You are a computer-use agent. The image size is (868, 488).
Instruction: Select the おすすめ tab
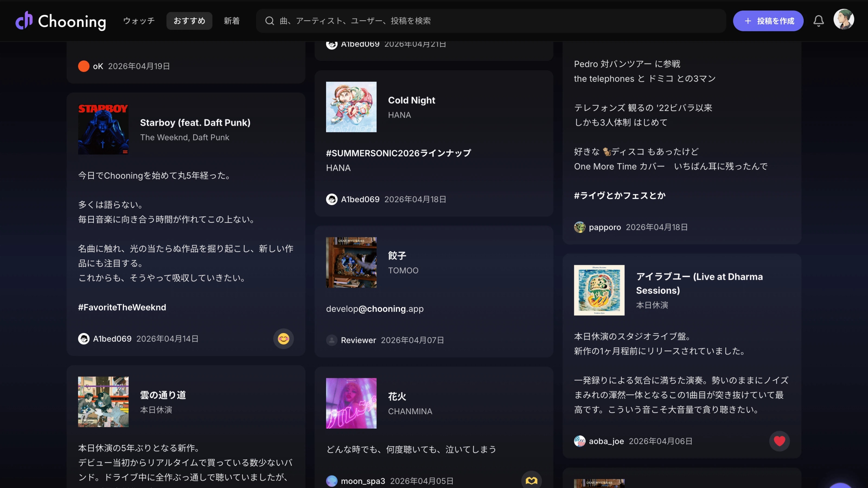point(189,21)
